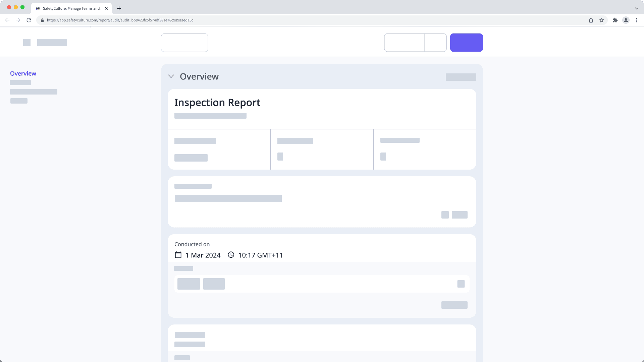This screenshot has height=362, width=644.
Task: Toggle the small checkbox in the Conducted on row
Action: (461, 284)
